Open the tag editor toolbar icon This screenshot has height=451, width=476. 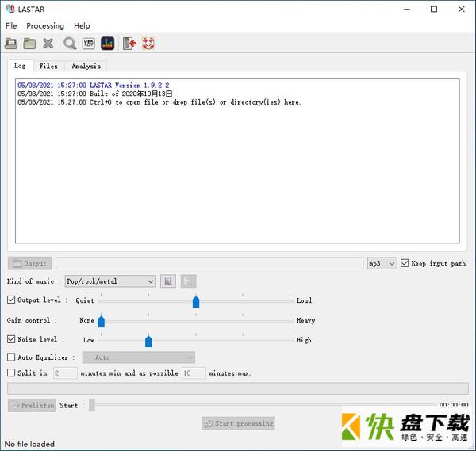tap(89, 44)
